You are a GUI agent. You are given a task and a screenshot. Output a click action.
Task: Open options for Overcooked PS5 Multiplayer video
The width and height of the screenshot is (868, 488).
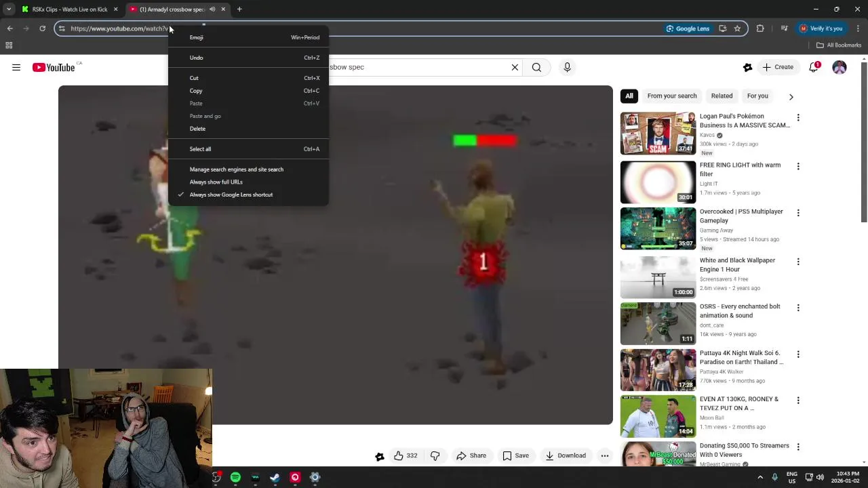click(x=798, y=213)
